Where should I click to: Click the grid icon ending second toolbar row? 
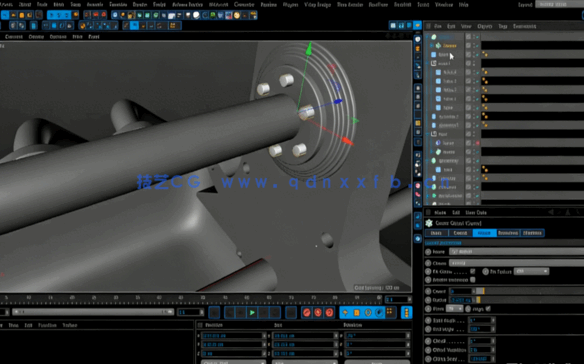tap(173, 25)
